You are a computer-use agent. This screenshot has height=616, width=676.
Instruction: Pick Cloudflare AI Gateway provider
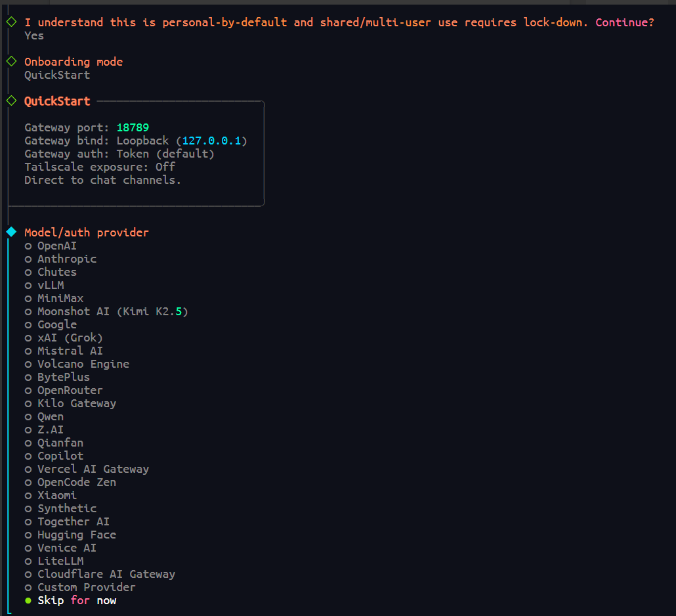point(100,574)
